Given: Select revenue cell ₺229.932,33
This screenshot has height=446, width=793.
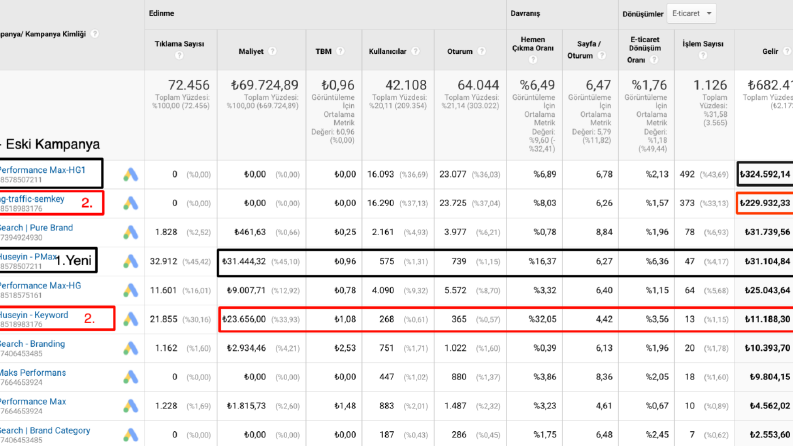Looking at the screenshot, I should 765,203.
